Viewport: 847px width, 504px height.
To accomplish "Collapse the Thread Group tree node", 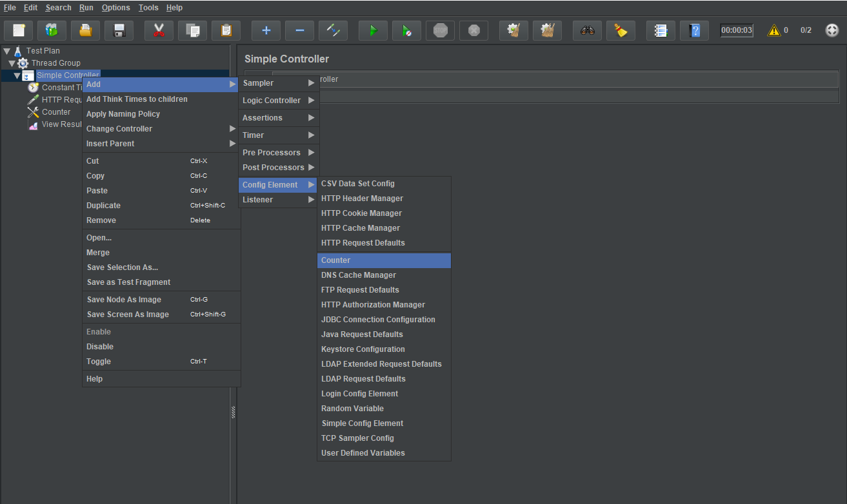I will coord(12,63).
